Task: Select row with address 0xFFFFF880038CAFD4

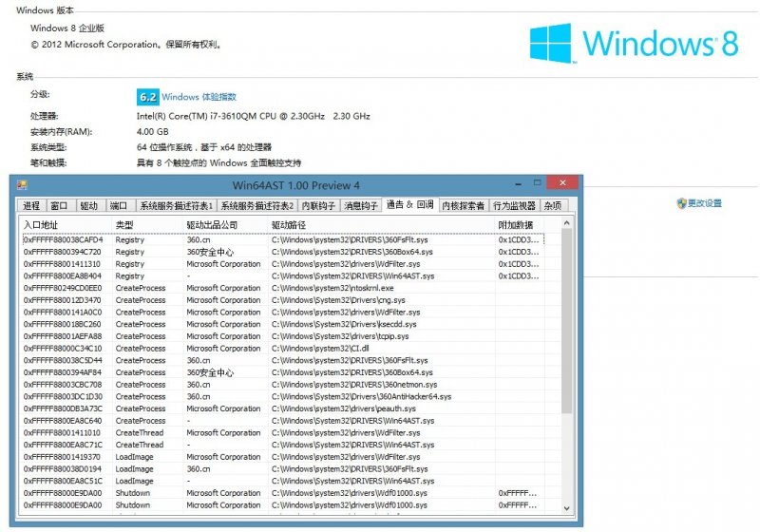Action: click(x=283, y=239)
